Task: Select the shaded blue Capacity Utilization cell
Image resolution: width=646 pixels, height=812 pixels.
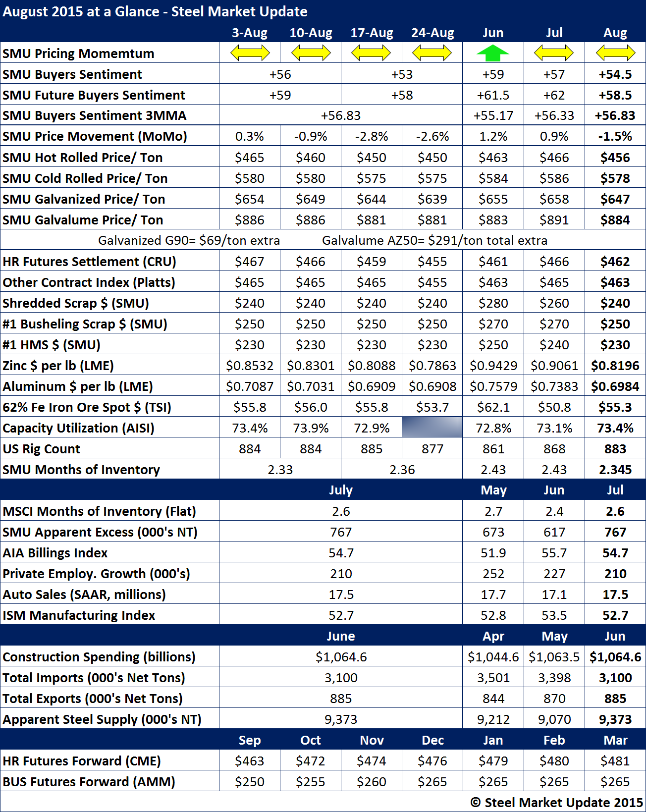Action: [x=432, y=428]
